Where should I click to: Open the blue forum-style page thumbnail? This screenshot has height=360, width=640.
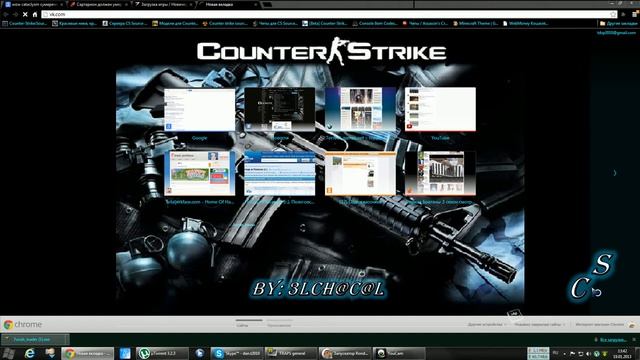pyautogui.click(x=280, y=173)
